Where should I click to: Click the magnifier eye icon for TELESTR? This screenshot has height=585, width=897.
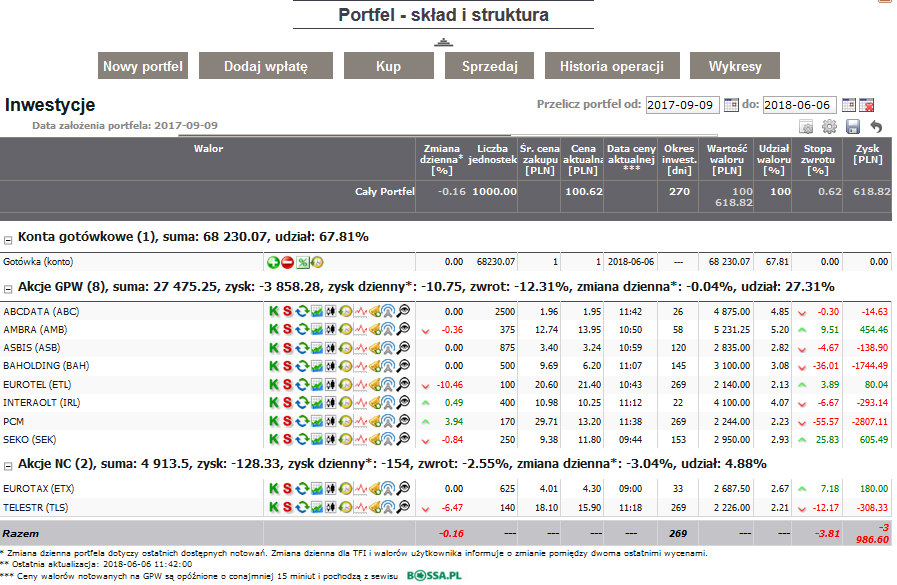(403, 507)
